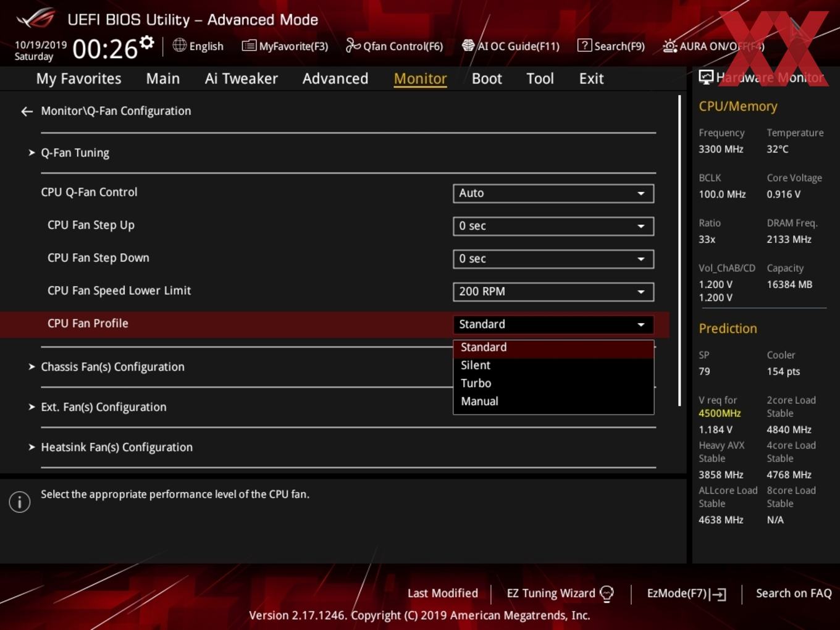Click the 154 pts cooler score

783,372
